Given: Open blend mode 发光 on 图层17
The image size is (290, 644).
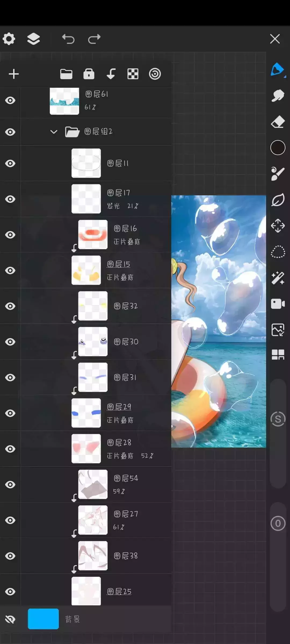Looking at the screenshot, I should pos(113,206).
